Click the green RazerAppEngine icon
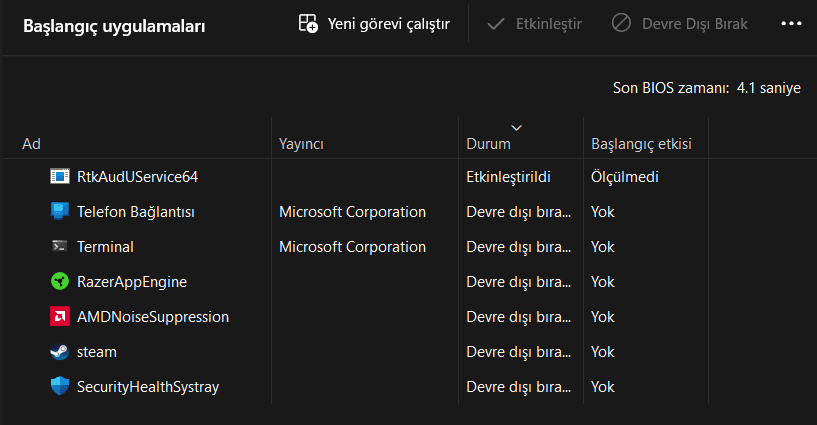The height and width of the screenshot is (425, 817). click(60, 282)
